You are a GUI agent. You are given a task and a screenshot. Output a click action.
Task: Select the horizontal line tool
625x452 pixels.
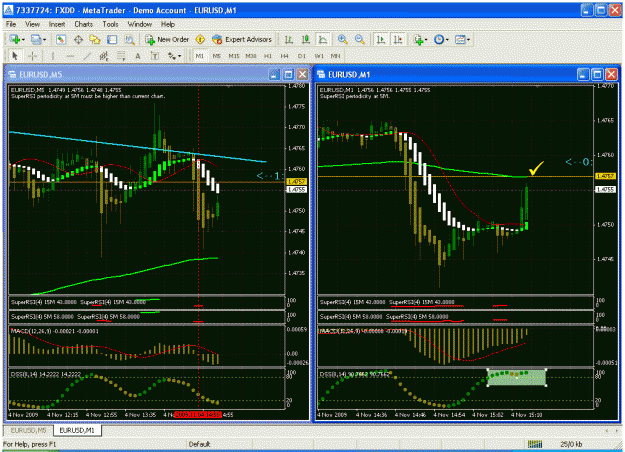[70, 56]
